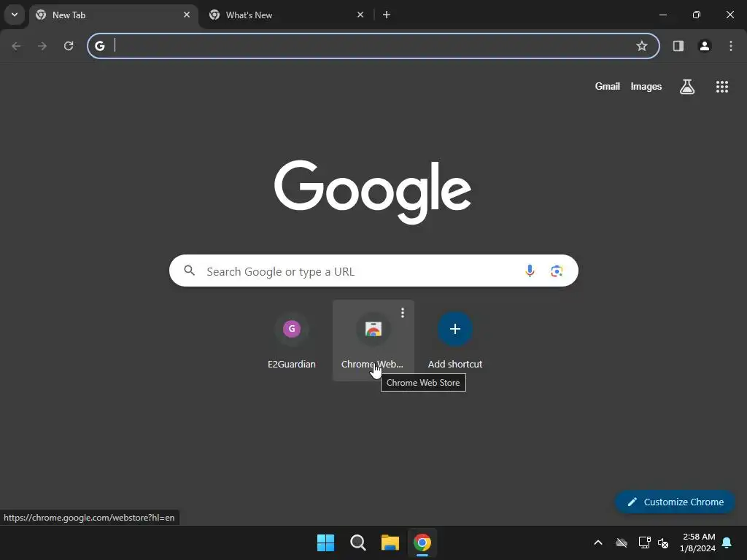
Task: Start voice search with microphone icon
Action: 530,271
